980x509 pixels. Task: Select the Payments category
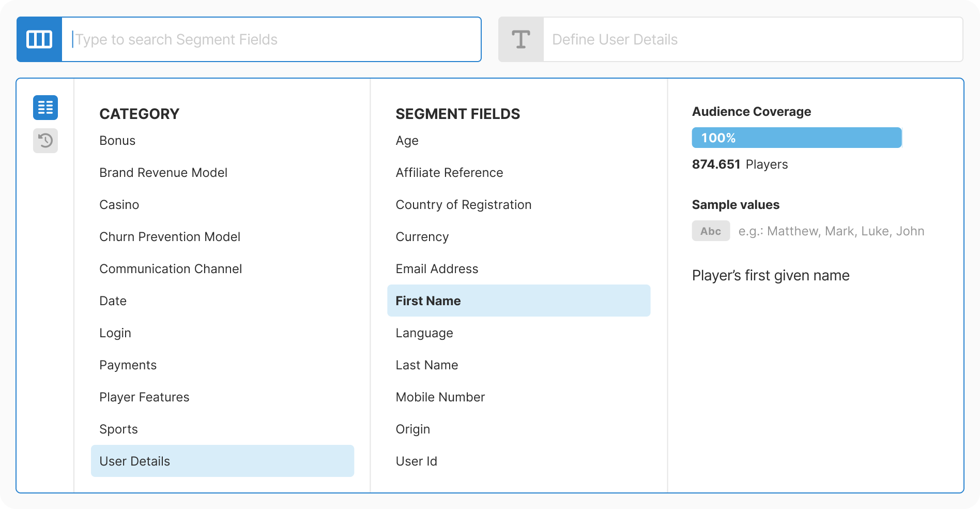pos(128,365)
